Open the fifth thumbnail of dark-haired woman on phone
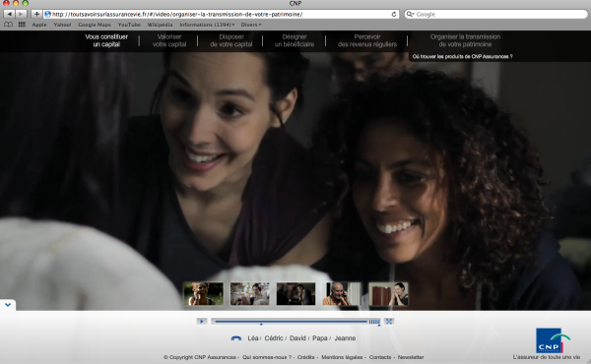This screenshot has height=364, width=591. [x=388, y=293]
